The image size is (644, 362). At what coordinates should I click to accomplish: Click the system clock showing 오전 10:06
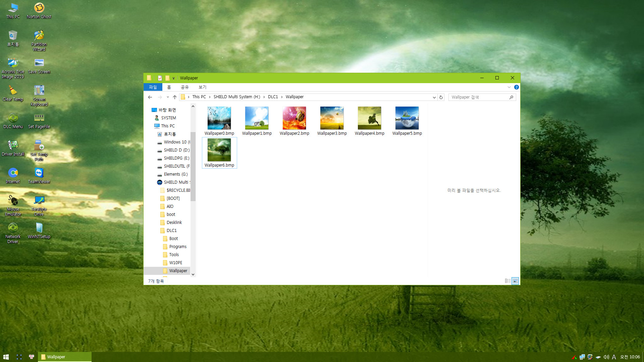[x=630, y=357]
